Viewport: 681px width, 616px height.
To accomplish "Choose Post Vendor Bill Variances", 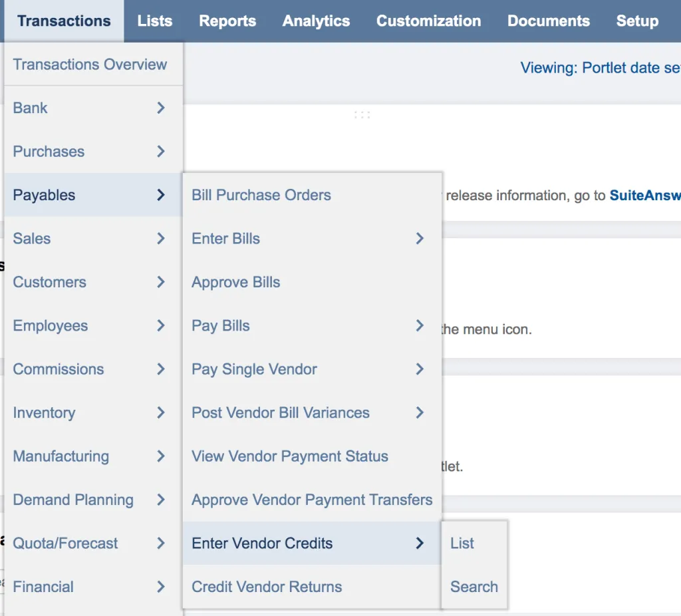I will (312, 412).
